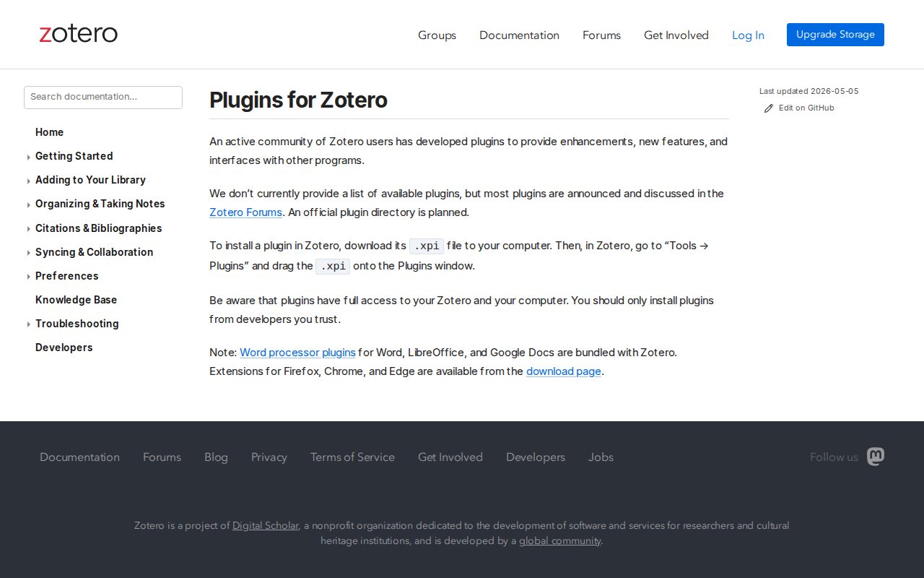
Task: Follow the global community link in the footer
Action: [559, 541]
